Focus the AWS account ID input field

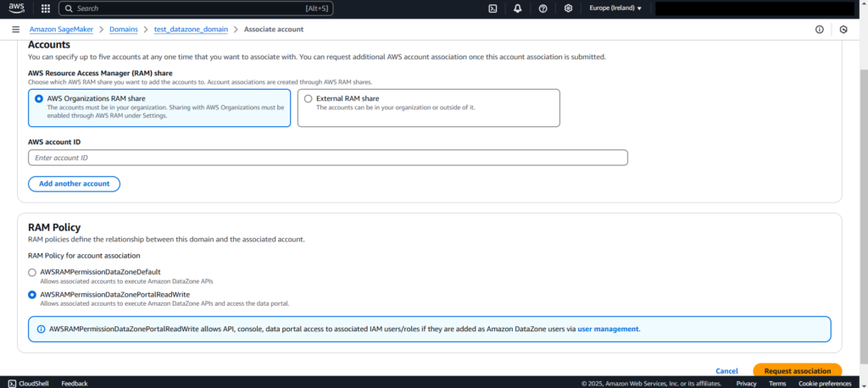tap(328, 158)
